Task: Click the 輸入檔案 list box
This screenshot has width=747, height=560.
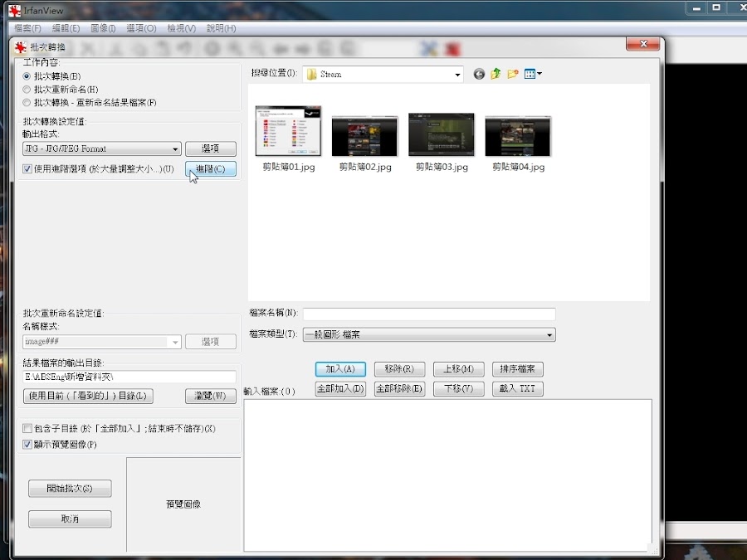Action: (x=447, y=475)
